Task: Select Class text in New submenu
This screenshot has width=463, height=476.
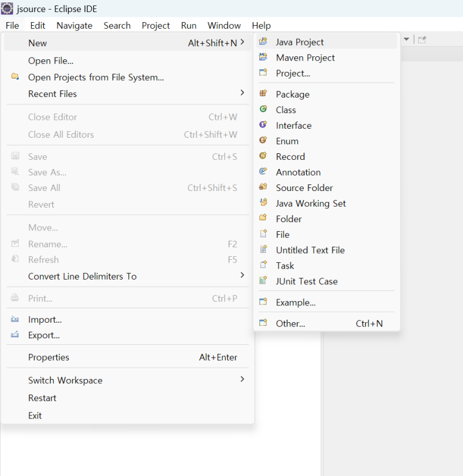Action: click(x=286, y=110)
